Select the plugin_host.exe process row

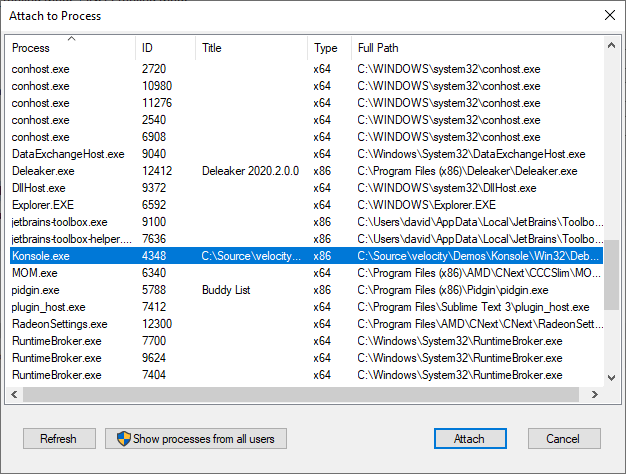[306, 307]
